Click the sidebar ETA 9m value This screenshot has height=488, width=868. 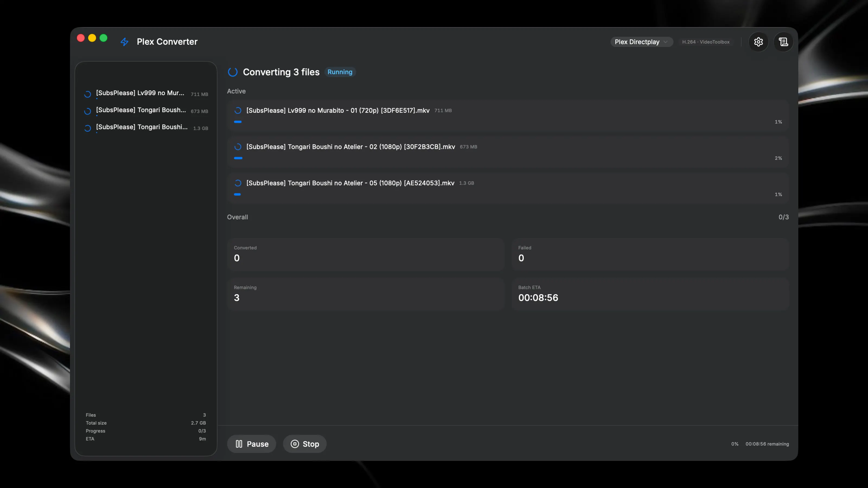(x=202, y=439)
